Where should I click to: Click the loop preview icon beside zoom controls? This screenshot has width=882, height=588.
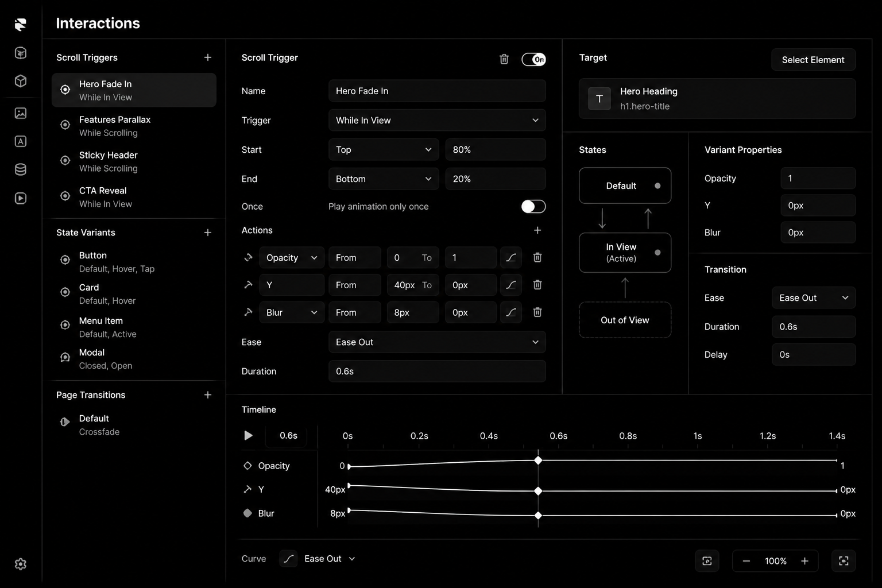pyautogui.click(x=707, y=561)
